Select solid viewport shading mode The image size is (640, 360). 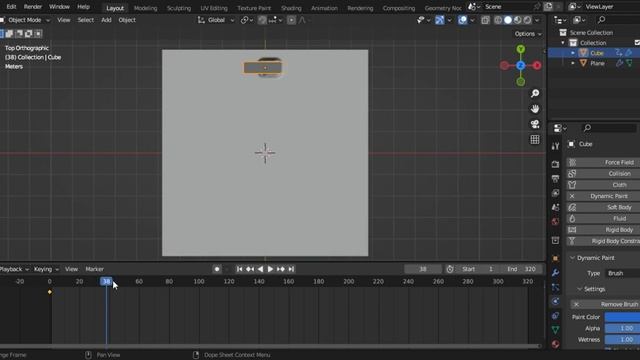(508, 20)
